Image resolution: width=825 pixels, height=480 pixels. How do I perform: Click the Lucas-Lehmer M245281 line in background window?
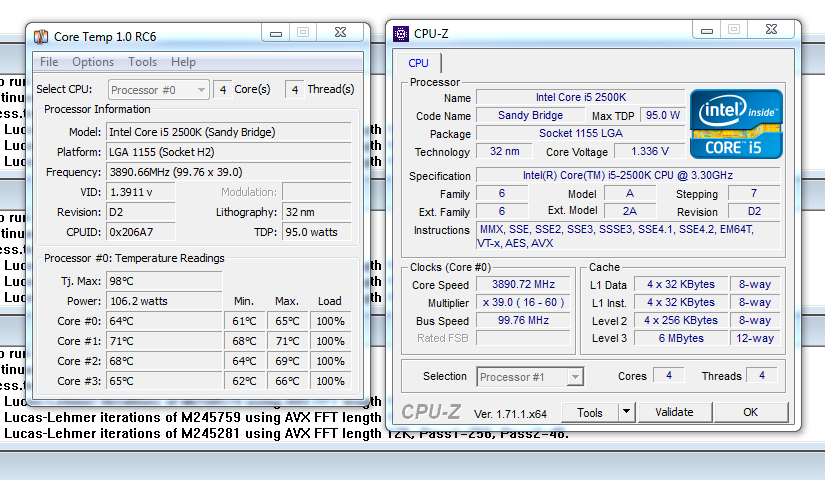point(286,434)
